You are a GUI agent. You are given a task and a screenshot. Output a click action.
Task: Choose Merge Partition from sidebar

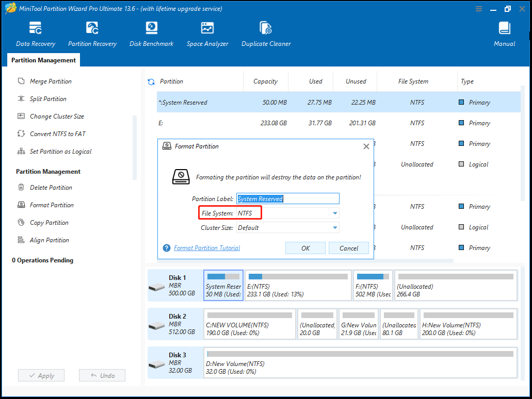click(x=51, y=81)
